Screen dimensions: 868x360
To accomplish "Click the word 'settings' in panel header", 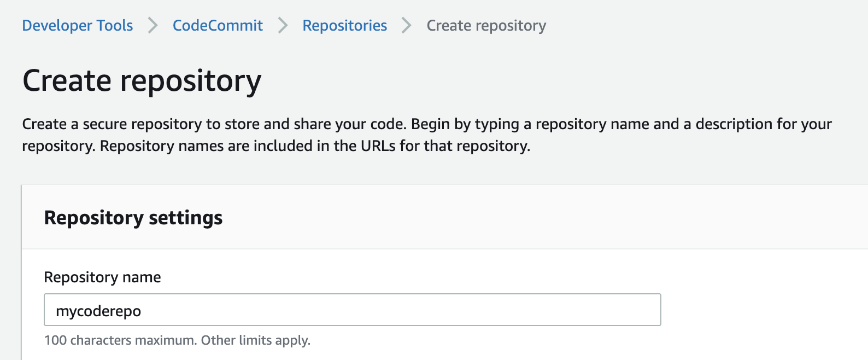I will 185,218.
